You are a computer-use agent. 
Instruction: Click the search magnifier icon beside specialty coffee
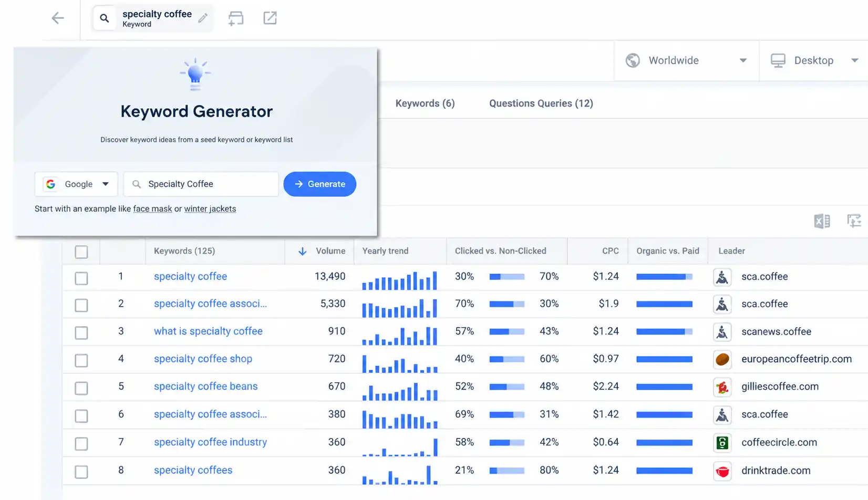coord(105,18)
